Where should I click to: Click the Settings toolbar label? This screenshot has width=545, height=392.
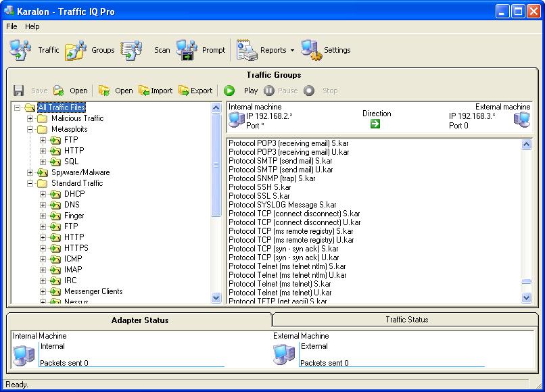point(337,50)
